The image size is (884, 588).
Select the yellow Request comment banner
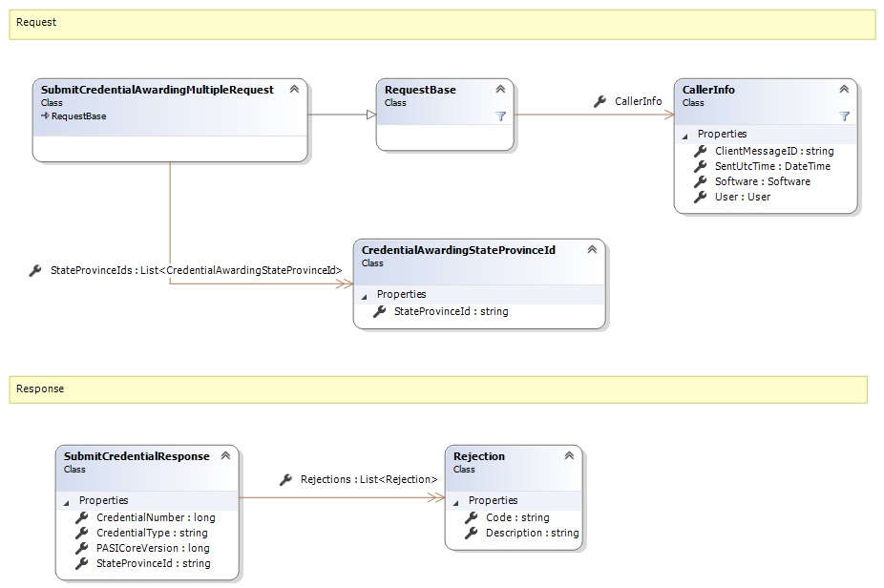[442, 24]
